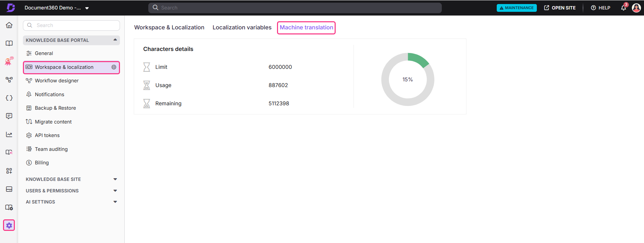Open the Drive storage icon

pos(9,189)
